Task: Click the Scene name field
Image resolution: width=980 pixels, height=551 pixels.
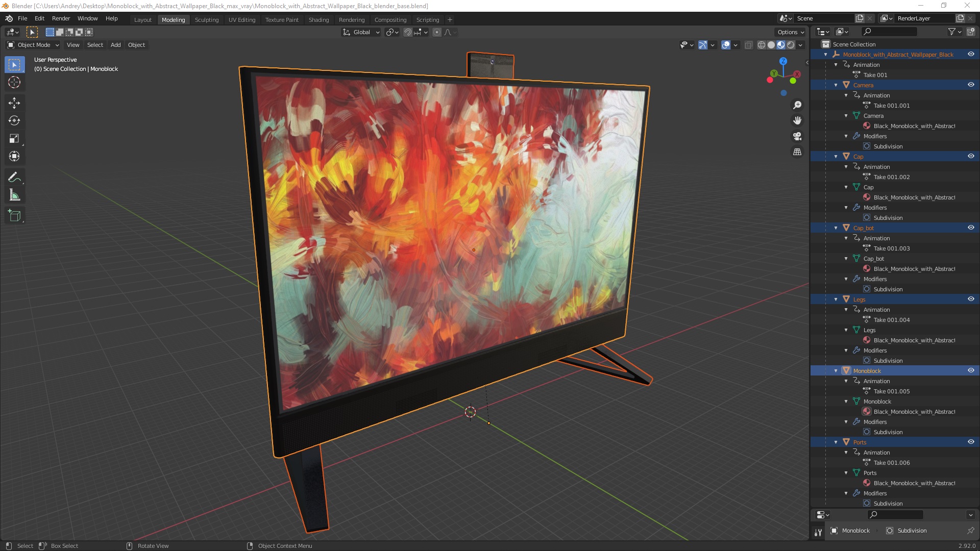Action: (824, 18)
